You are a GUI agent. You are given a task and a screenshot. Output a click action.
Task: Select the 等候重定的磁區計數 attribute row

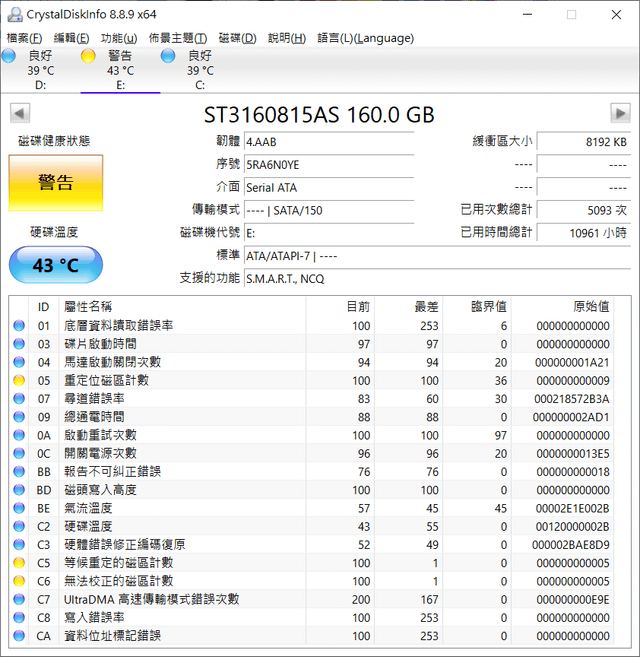coord(312,563)
